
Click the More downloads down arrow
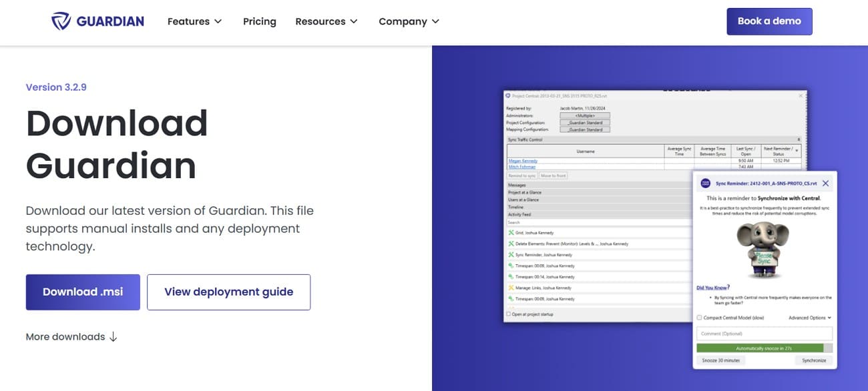[x=113, y=337]
